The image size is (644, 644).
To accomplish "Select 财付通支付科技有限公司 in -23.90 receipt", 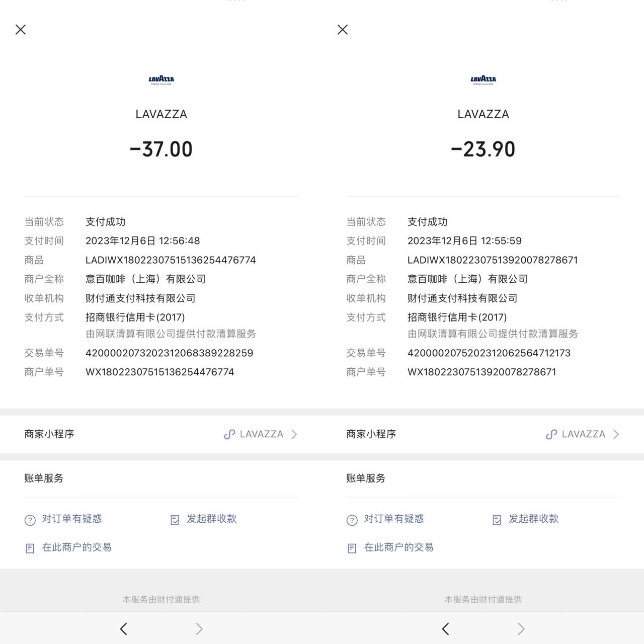I will click(x=462, y=298).
